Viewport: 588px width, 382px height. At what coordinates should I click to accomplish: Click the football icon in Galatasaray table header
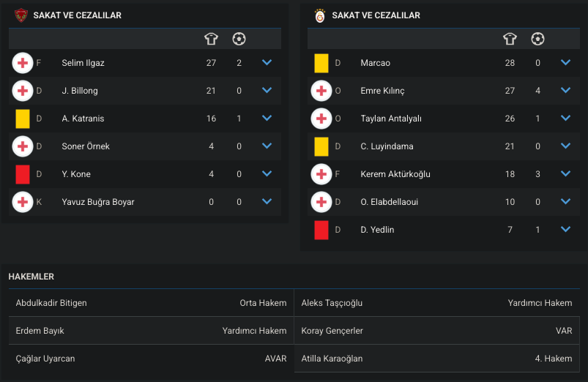pyautogui.click(x=537, y=39)
